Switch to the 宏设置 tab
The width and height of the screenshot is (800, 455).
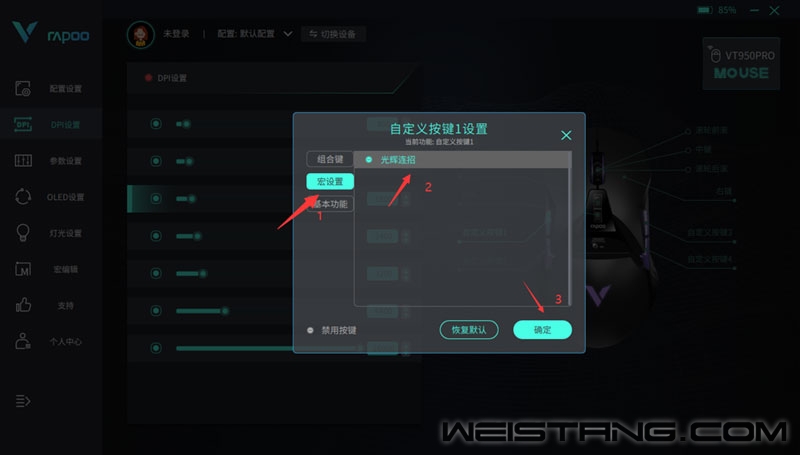tap(330, 182)
